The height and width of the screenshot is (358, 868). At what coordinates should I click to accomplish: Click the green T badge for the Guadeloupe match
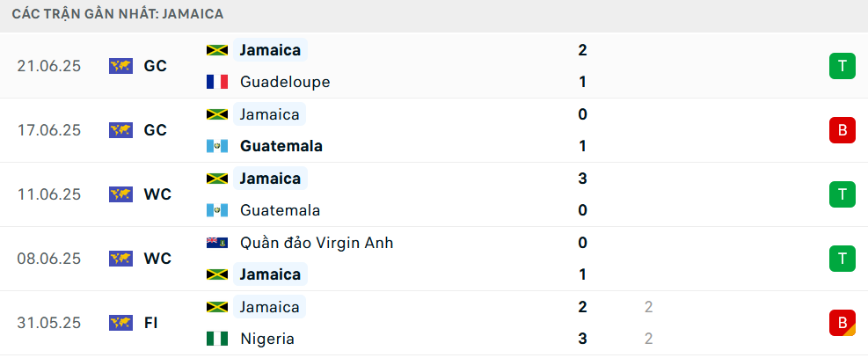[842, 66]
